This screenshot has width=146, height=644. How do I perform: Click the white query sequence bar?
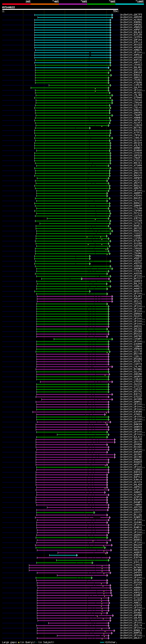(x=60, y=9)
